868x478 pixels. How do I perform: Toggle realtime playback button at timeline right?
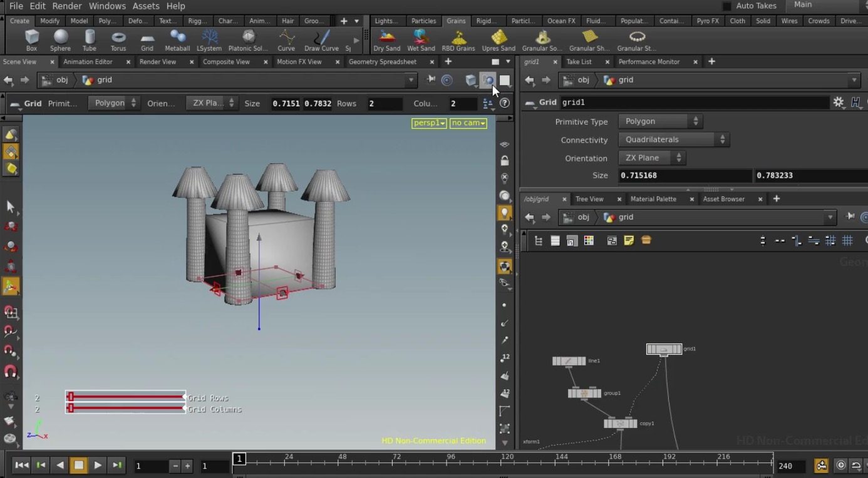840,465
